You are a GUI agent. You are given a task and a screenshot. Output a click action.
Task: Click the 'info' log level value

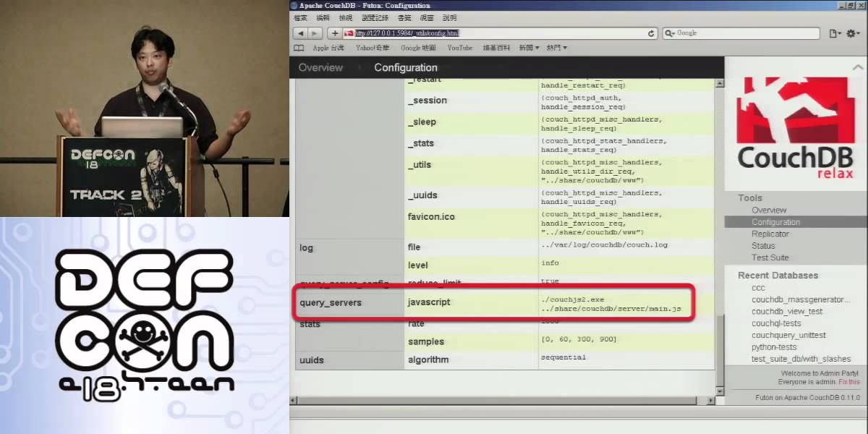[x=550, y=263]
